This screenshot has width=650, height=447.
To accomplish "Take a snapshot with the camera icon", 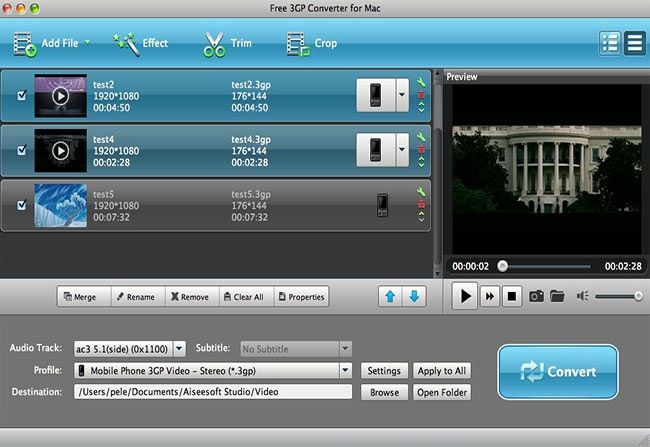I will pyautogui.click(x=536, y=296).
